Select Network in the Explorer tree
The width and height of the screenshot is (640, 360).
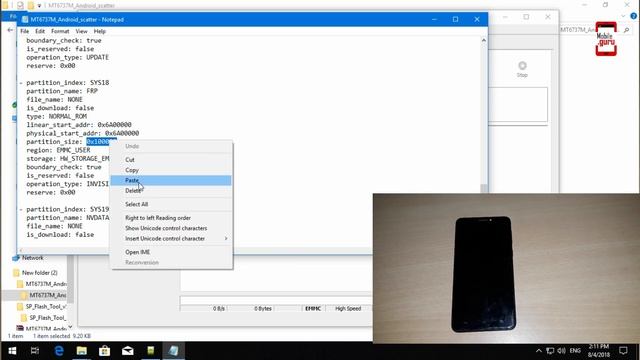tap(33, 258)
